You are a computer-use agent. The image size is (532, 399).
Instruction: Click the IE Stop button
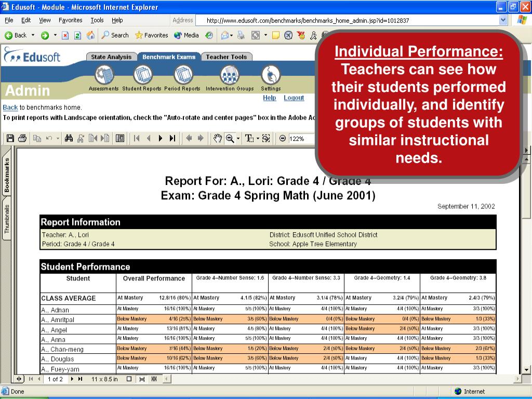[x=65, y=35]
